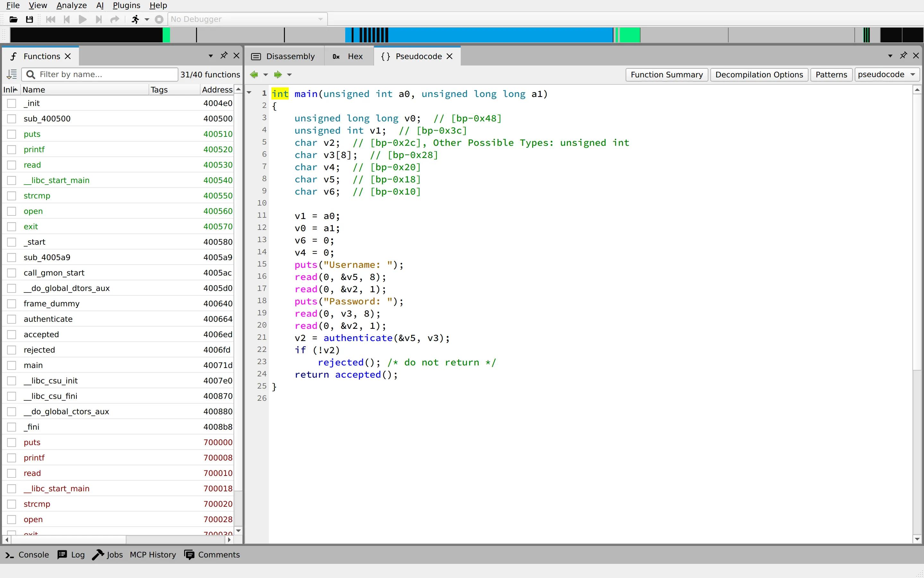Click the play/continue debugger icon
The image size is (924, 578).
82,19
